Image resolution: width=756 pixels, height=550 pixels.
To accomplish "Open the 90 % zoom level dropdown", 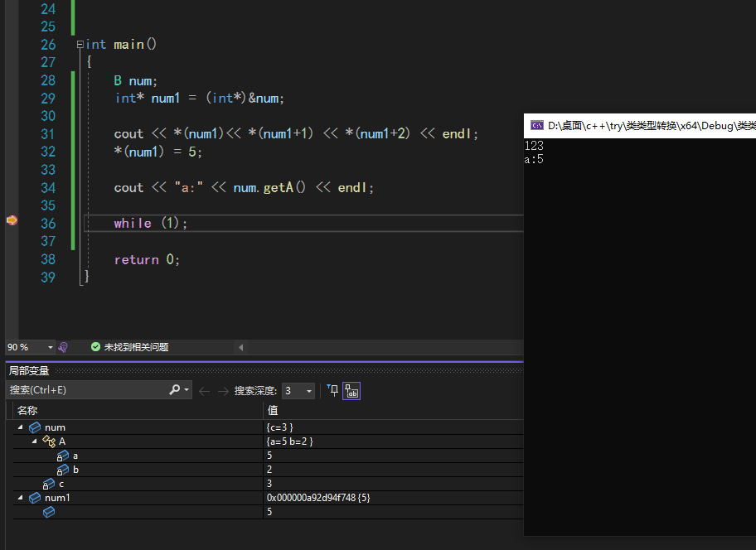I will (50, 347).
